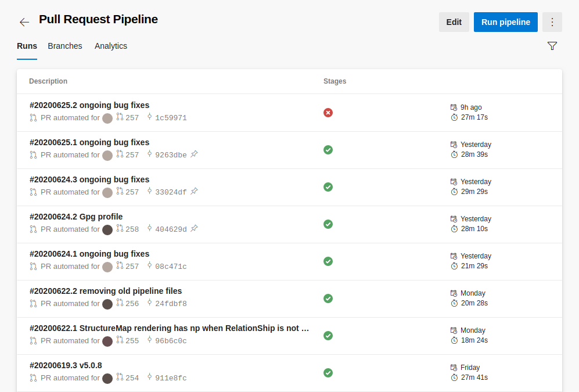Click the success status icon for Gpg profile run
579x392 pixels.
pyautogui.click(x=328, y=224)
